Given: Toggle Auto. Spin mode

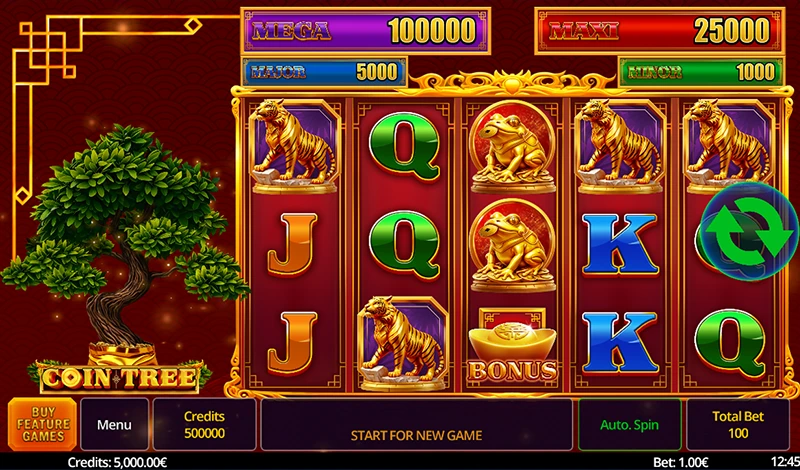Looking at the screenshot, I should [x=629, y=425].
